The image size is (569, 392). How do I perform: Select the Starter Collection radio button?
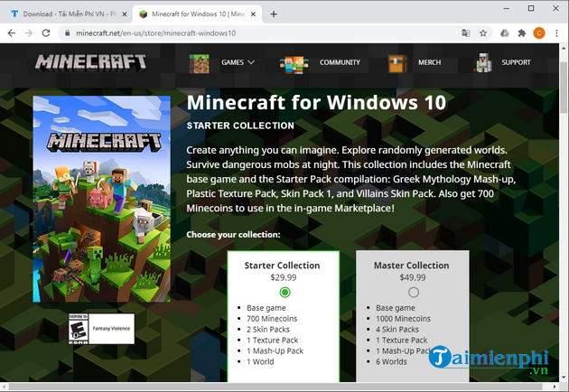coord(284,292)
